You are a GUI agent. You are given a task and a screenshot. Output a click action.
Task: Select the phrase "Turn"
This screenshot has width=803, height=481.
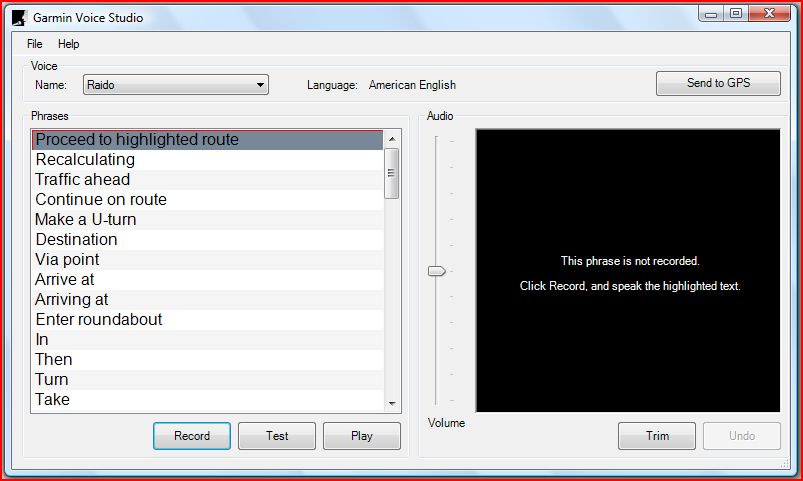[x=207, y=380]
